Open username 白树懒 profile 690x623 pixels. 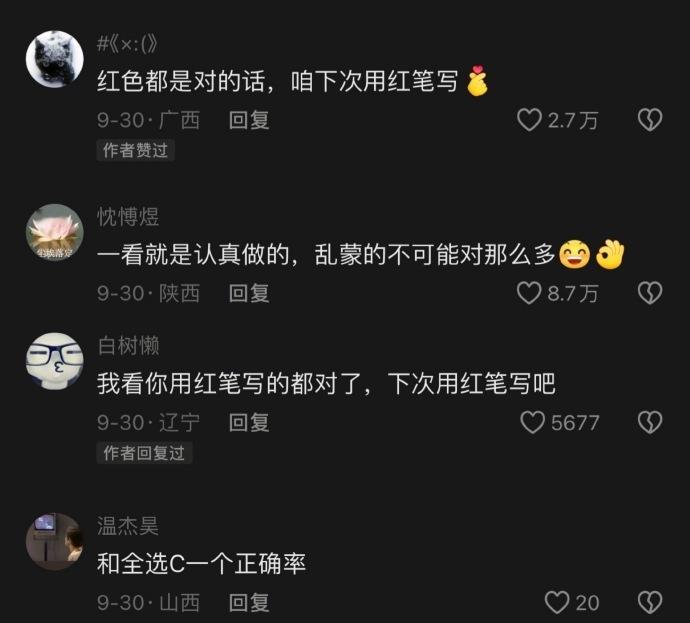pyautogui.click(x=128, y=346)
